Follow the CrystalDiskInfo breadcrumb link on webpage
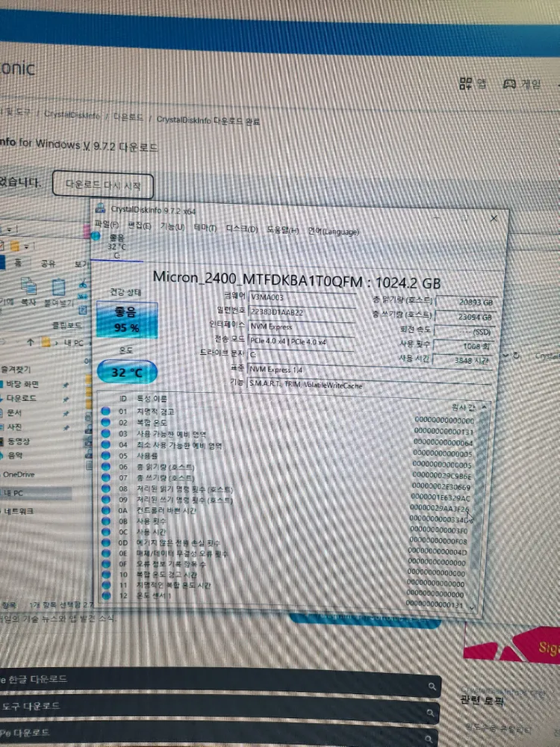Image resolution: width=560 pixels, height=747 pixels. click(x=72, y=115)
